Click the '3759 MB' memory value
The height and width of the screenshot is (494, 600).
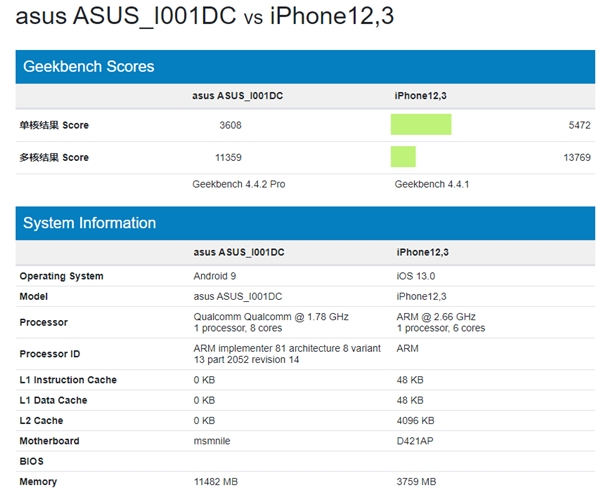coord(416,481)
